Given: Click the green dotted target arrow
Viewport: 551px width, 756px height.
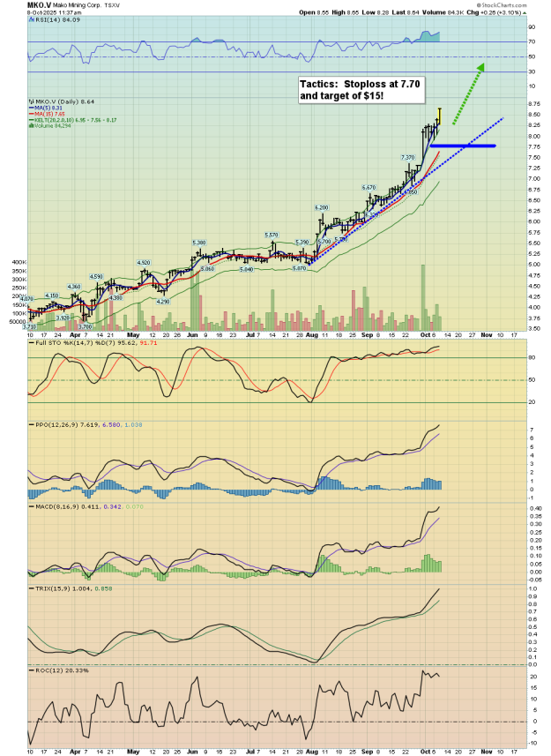Looking at the screenshot, I should pos(467,94).
